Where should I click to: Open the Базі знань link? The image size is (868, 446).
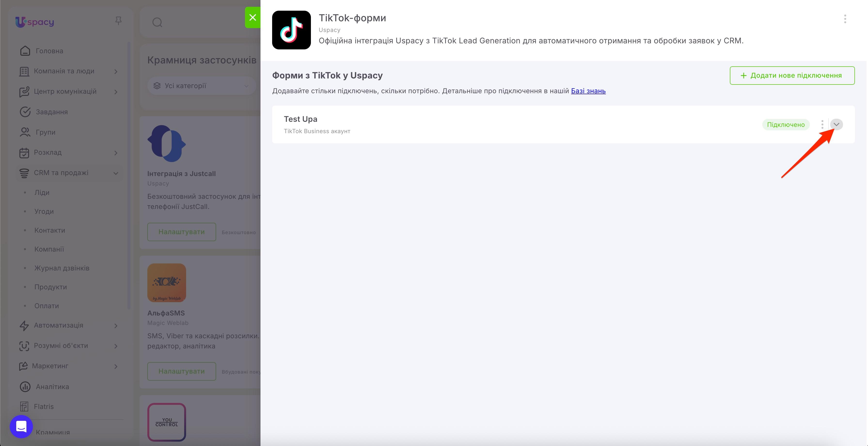tap(588, 91)
